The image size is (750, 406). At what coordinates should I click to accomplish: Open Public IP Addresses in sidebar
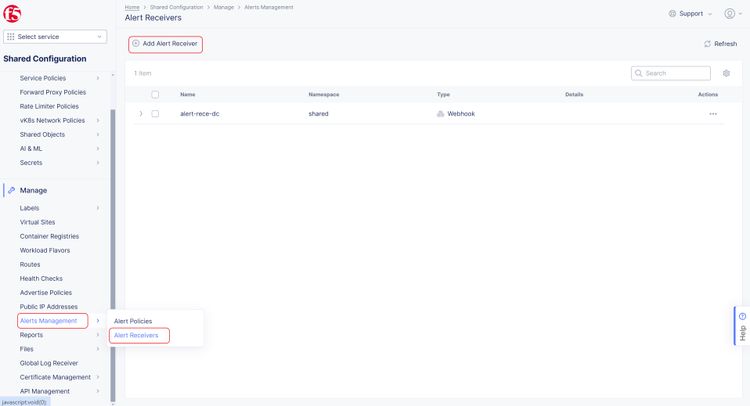point(48,307)
